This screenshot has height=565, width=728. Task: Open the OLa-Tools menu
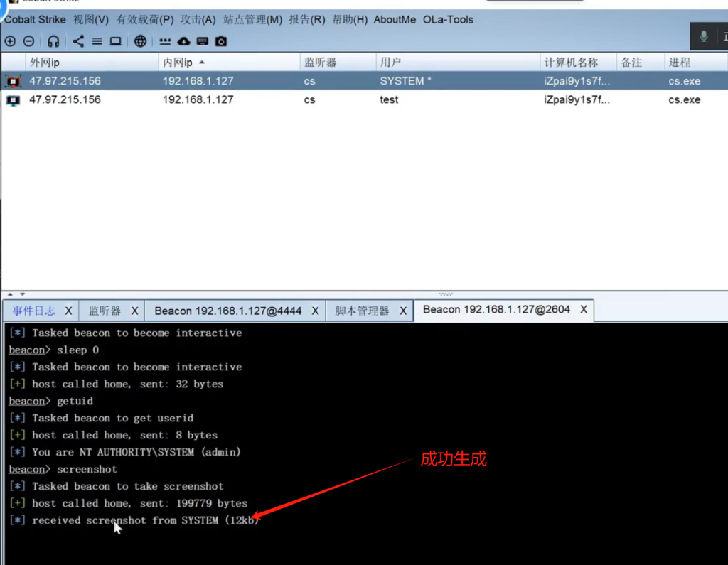tap(448, 20)
